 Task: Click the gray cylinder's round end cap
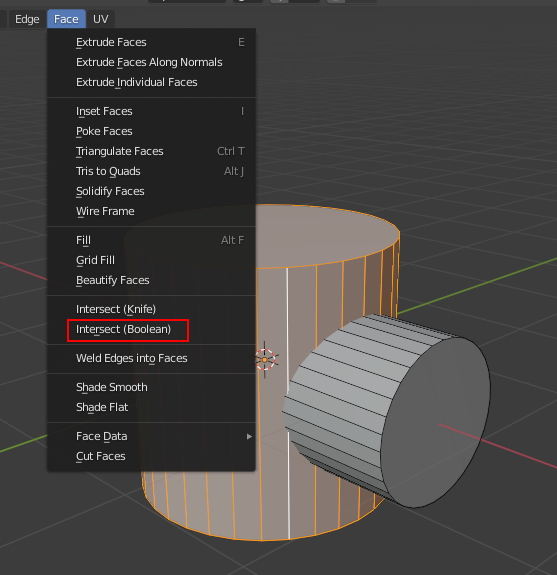coord(436,423)
